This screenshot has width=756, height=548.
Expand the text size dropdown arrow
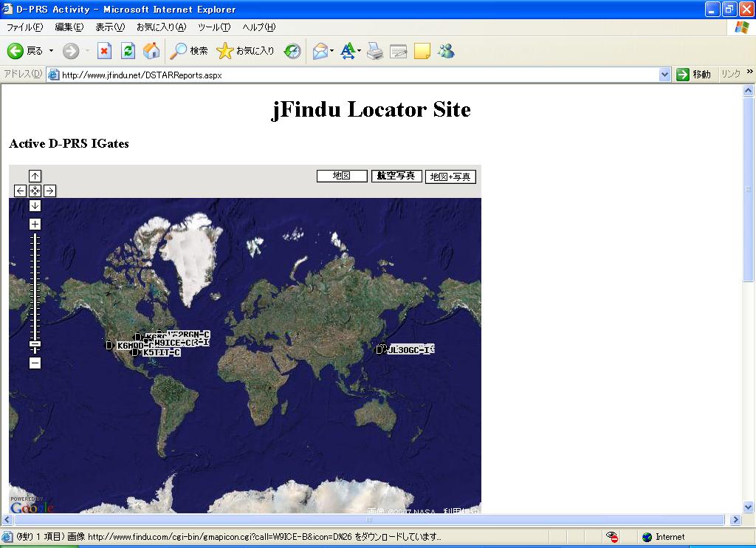point(360,51)
